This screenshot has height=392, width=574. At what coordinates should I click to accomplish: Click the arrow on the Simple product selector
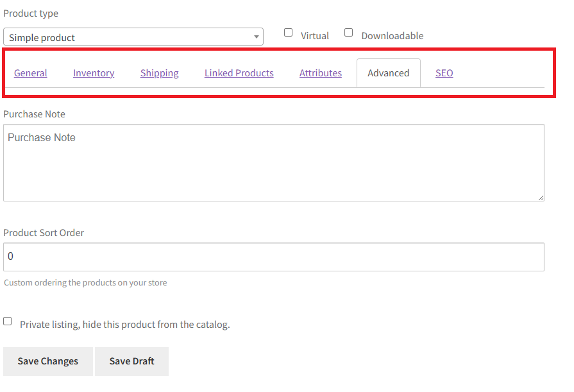tap(257, 37)
